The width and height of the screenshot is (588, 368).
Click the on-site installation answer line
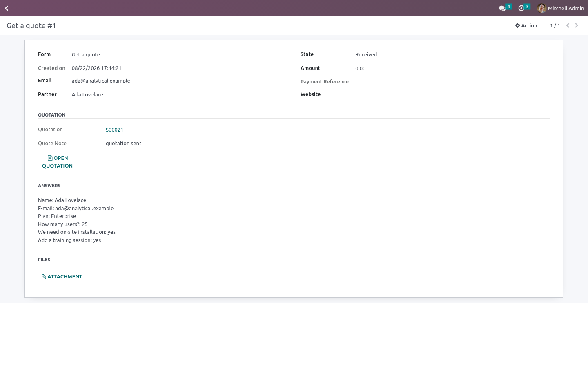77,232
